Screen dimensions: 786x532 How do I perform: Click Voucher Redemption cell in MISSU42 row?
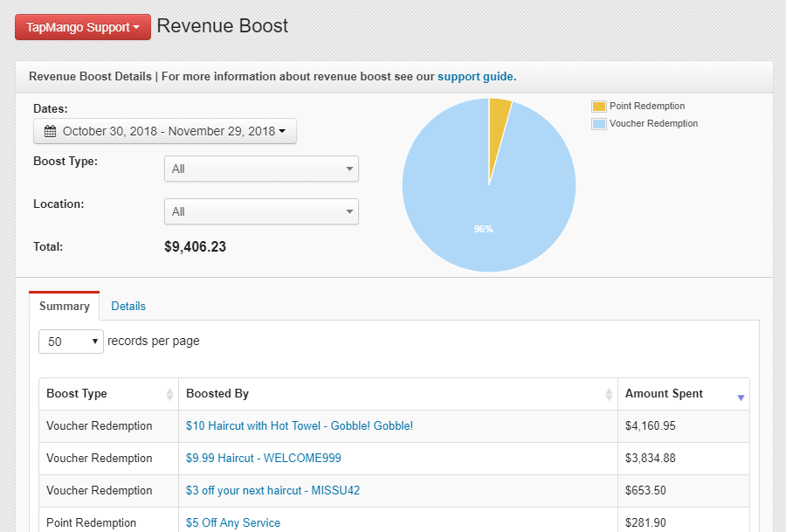pyautogui.click(x=109, y=490)
